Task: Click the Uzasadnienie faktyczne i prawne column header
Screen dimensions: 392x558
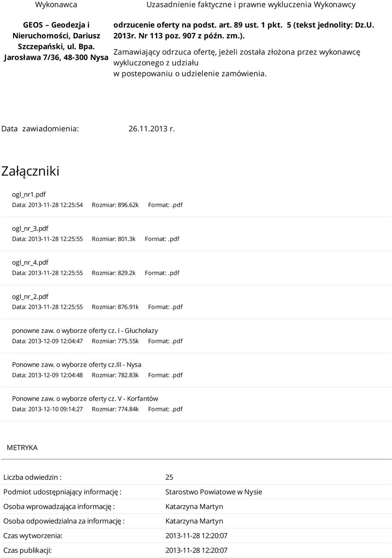Action: point(251,5)
